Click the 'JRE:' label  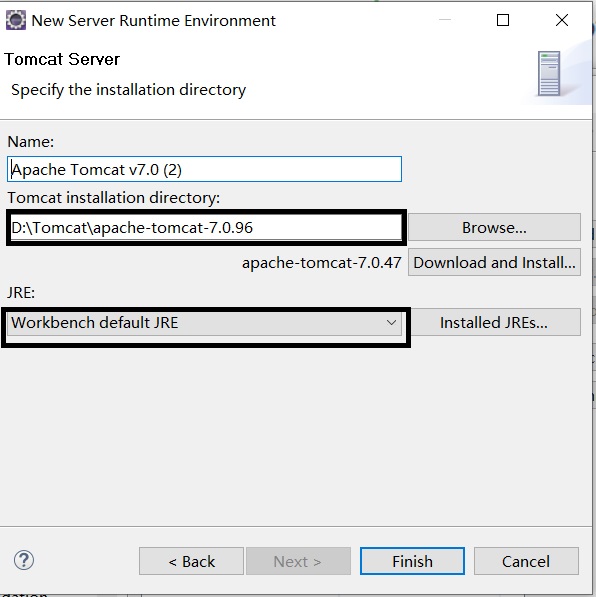[21, 292]
